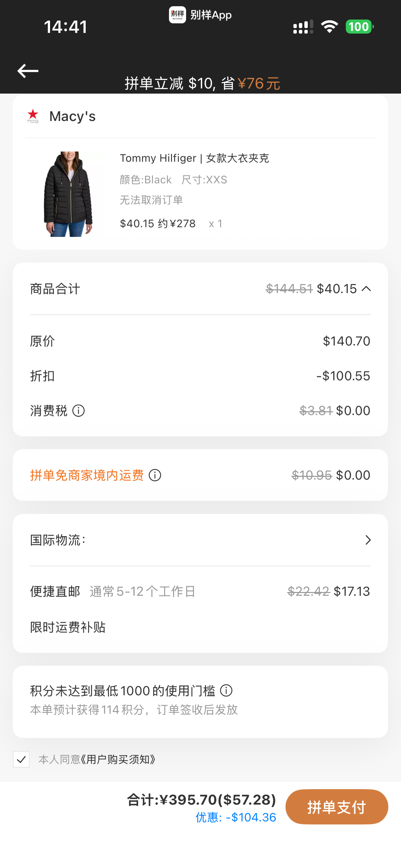Tap the 拼单支付 pay button
The image size is (401, 868).
337,807
